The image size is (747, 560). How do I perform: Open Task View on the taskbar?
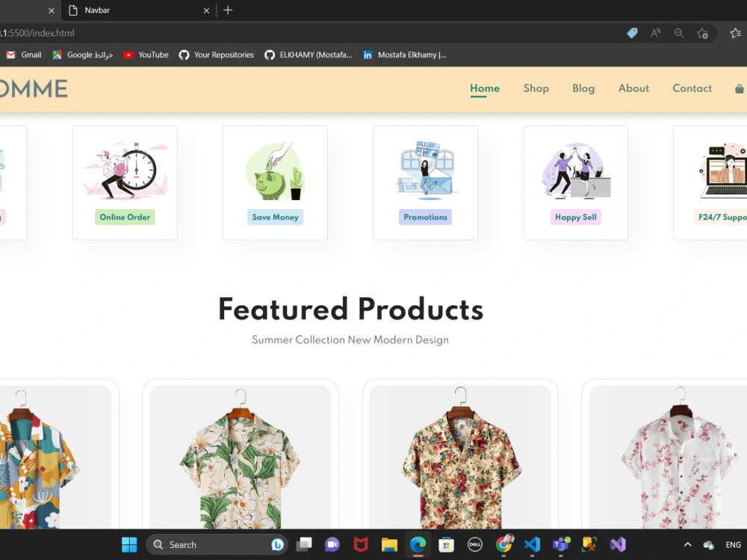[x=304, y=544]
